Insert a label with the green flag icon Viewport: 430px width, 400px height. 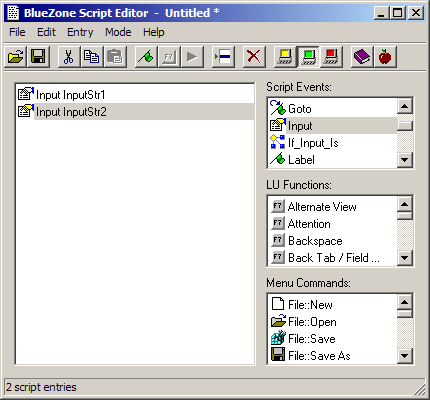pyautogui.click(x=146, y=57)
